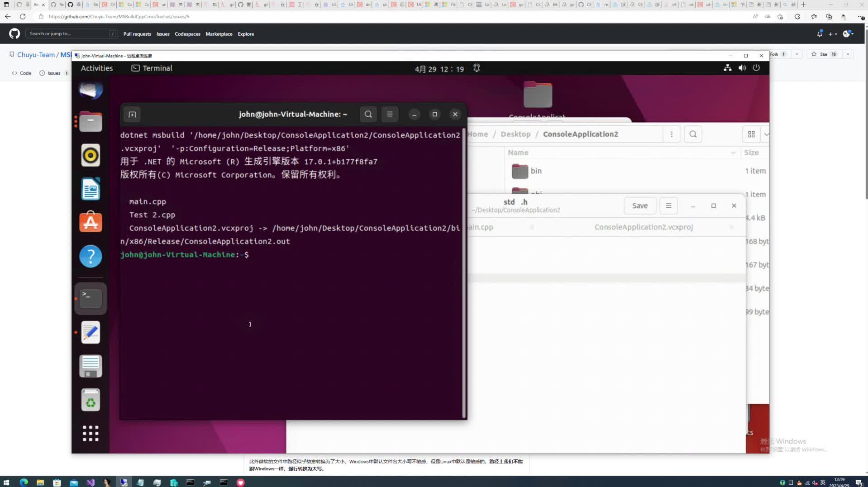
Task: Click the Ubuntu volume speaker icon
Action: click(x=742, y=68)
